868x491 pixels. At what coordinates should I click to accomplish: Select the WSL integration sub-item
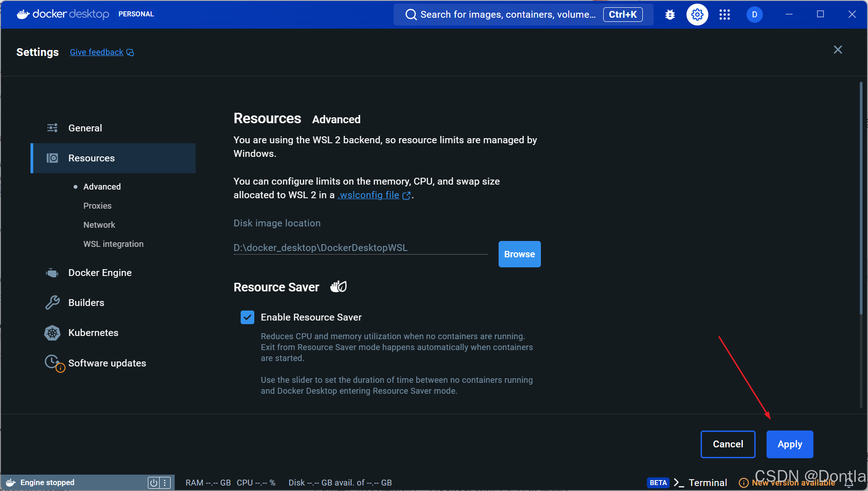(x=113, y=244)
